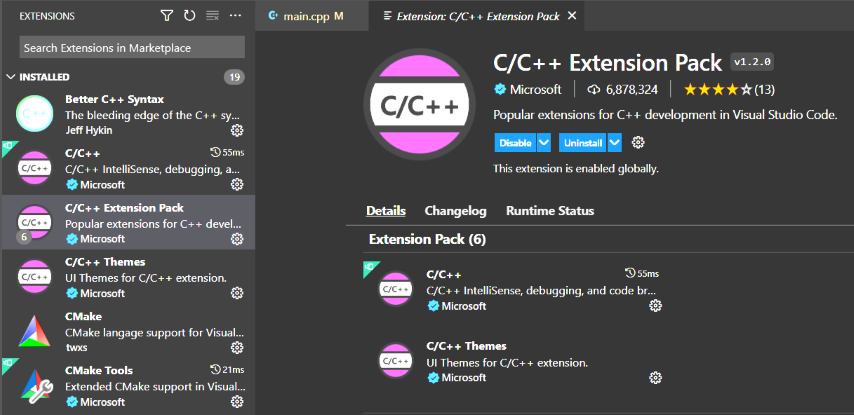Open the Microsoft publisher link in header
The height and width of the screenshot is (415, 854).
[x=535, y=89]
